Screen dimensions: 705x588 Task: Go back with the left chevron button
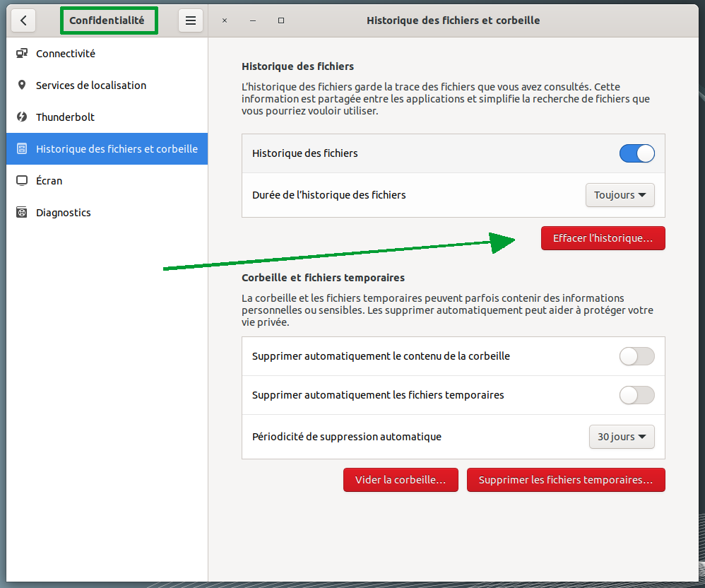coord(23,20)
